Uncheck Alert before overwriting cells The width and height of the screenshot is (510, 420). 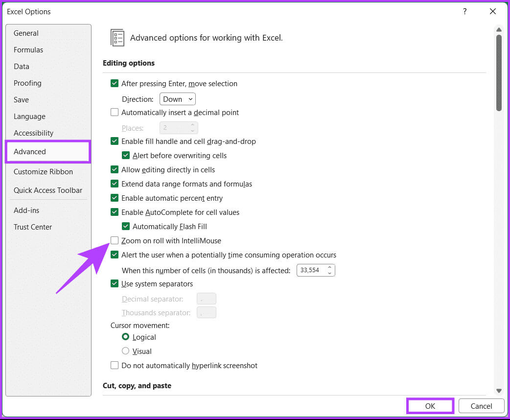(x=126, y=155)
